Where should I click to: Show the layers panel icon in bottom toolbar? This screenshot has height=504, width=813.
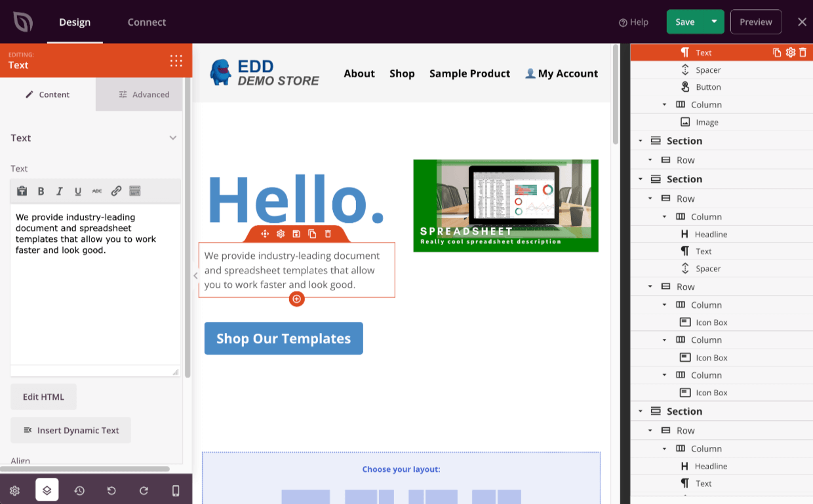[x=47, y=490]
